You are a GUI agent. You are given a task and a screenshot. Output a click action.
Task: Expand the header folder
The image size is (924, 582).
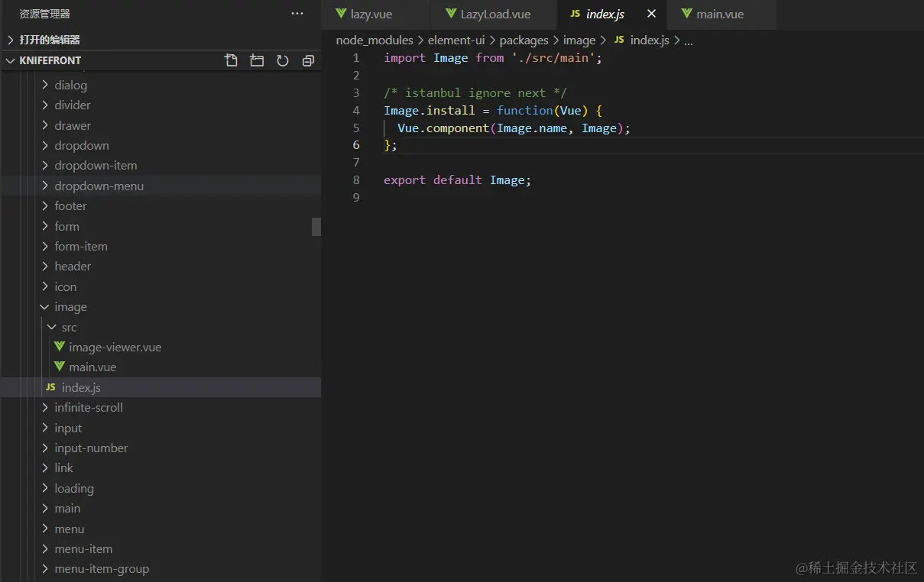pyautogui.click(x=160, y=266)
